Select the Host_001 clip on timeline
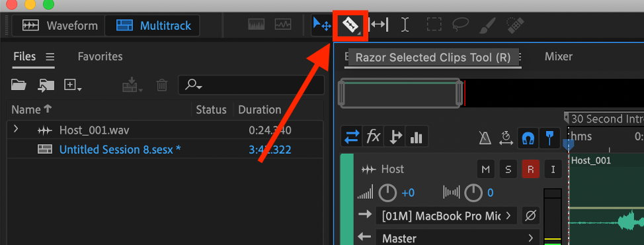The image size is (644, 245). [x=606, y=199]
